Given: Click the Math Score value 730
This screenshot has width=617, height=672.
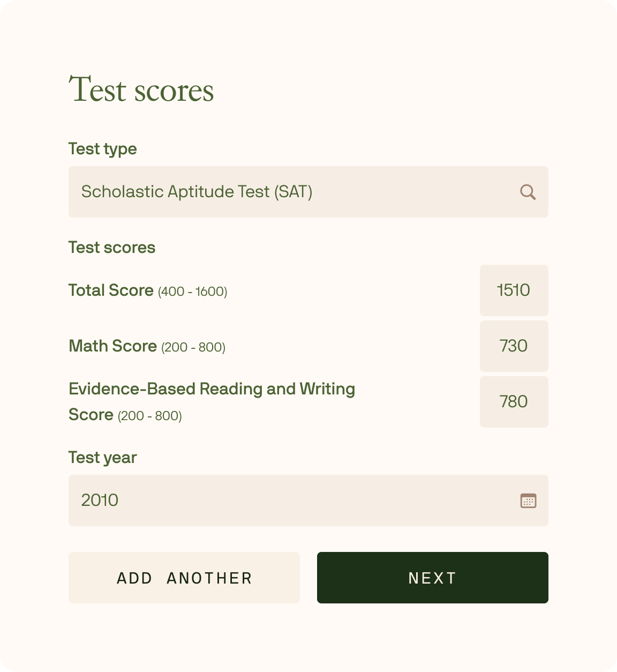Looking at the screenshot, I should pyautogui.click(x=513, y=346).
